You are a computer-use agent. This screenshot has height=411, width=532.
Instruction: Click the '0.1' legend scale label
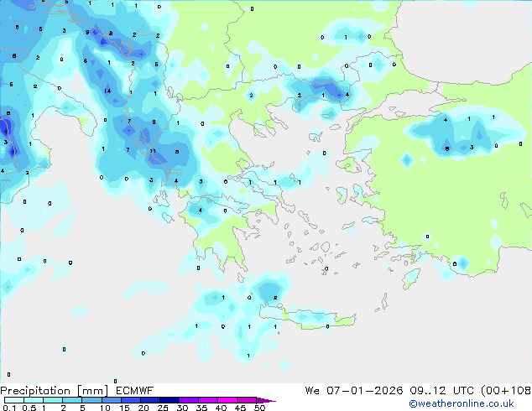[9, 408]
